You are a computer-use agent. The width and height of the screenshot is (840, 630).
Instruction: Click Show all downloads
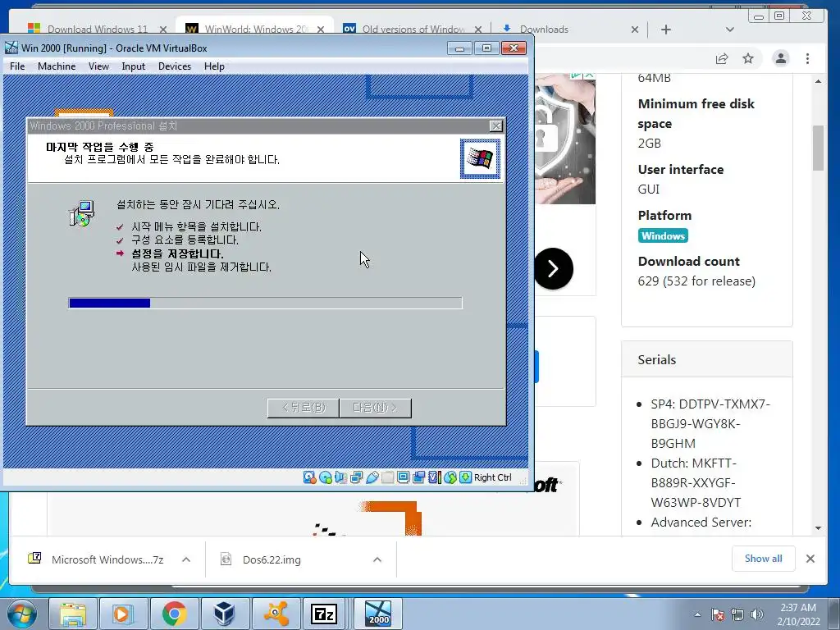click(x=763, y=559)
